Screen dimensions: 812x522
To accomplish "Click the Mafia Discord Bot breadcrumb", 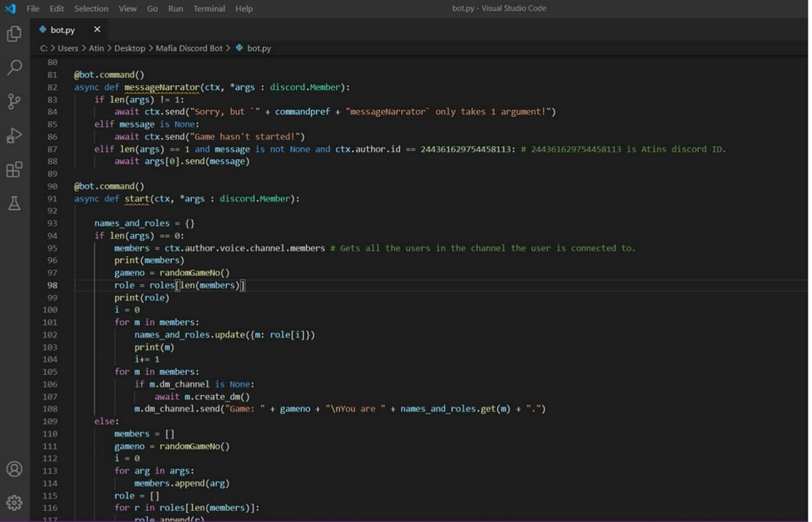I will click(189, 48).
